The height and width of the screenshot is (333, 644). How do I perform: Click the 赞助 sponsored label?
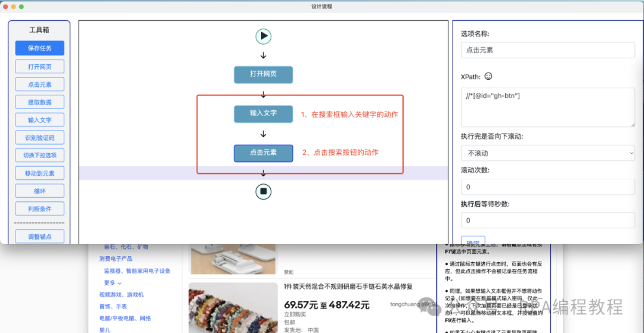pyautogui.click(x=289, y=272)
